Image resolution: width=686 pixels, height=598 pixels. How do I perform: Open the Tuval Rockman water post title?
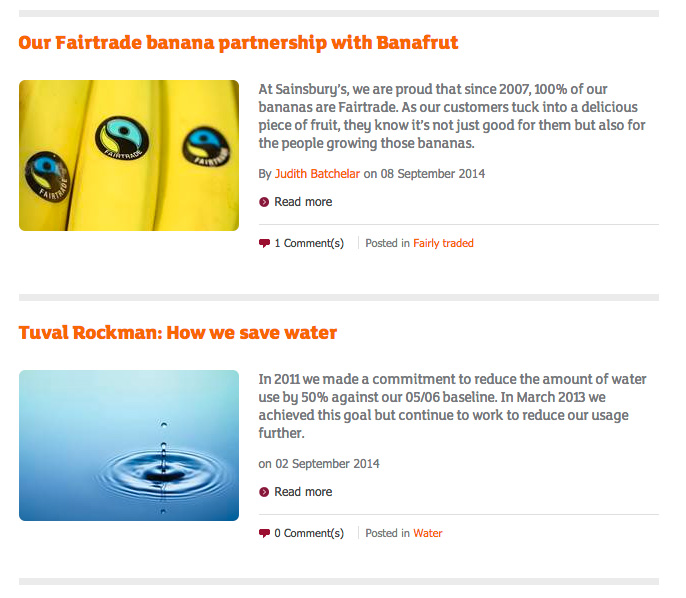tap(177, 333)
